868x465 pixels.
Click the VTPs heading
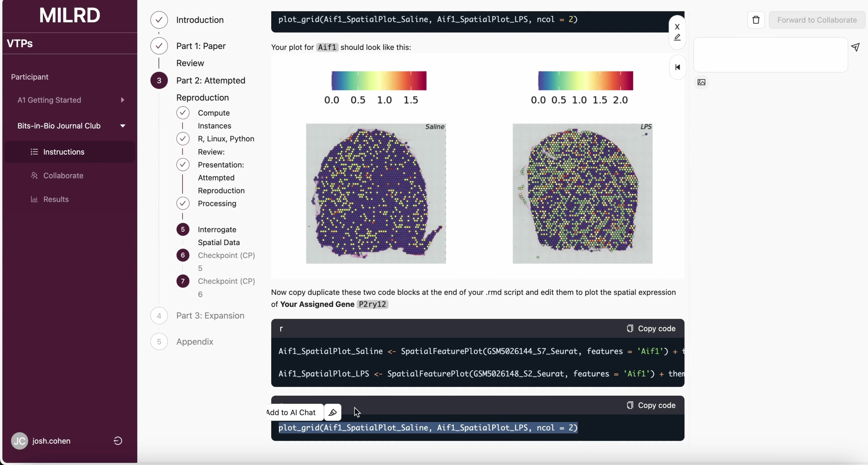pos(20,43)
